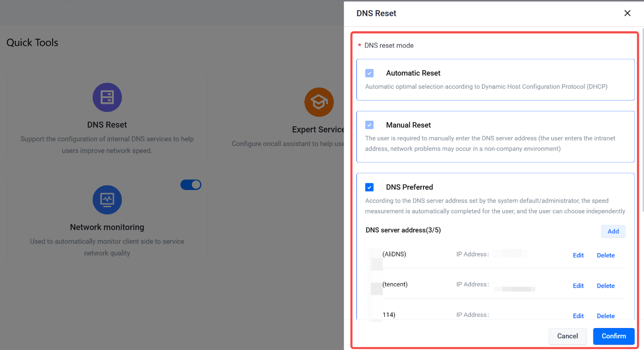644x350 pixels.
Task: Click the Network monitoring icon
Action: pos(107,200)
